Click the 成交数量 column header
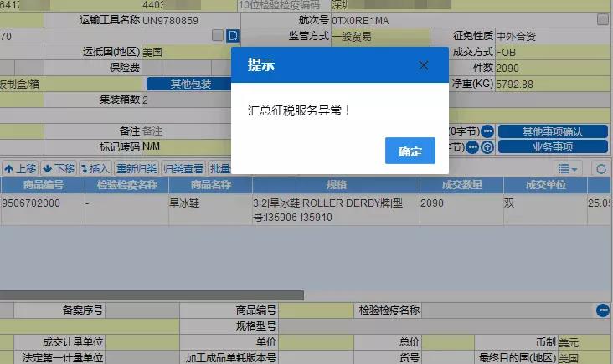 [461, 185]
